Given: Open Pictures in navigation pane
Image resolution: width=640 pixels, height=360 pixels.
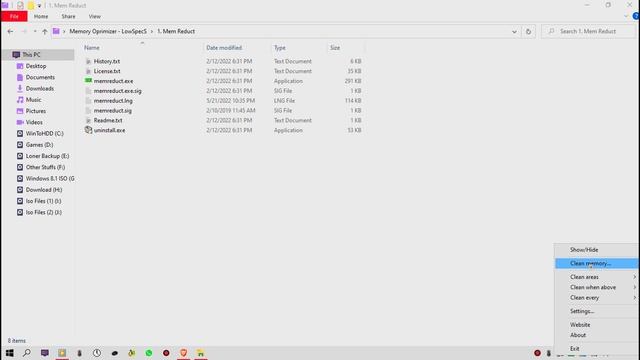Looking at the screenshot, I should 36,111.
